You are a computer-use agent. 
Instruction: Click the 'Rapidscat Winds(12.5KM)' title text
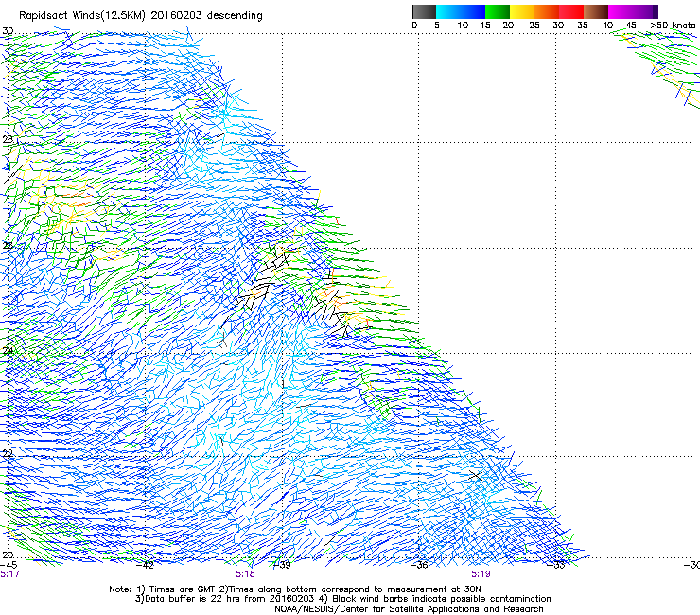click(x=82, y=16)
